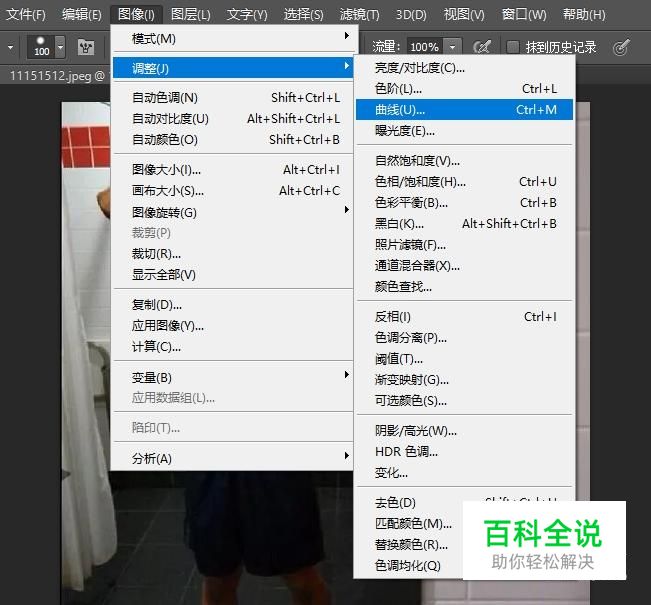Screen dimensions: 651x605
Task: Choose 色相/饱和度(H)...
Action: 464,181
